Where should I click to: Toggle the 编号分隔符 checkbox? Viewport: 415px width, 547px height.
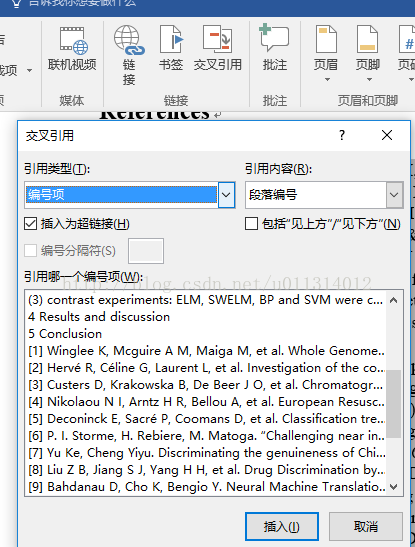[x=30, y=250]
